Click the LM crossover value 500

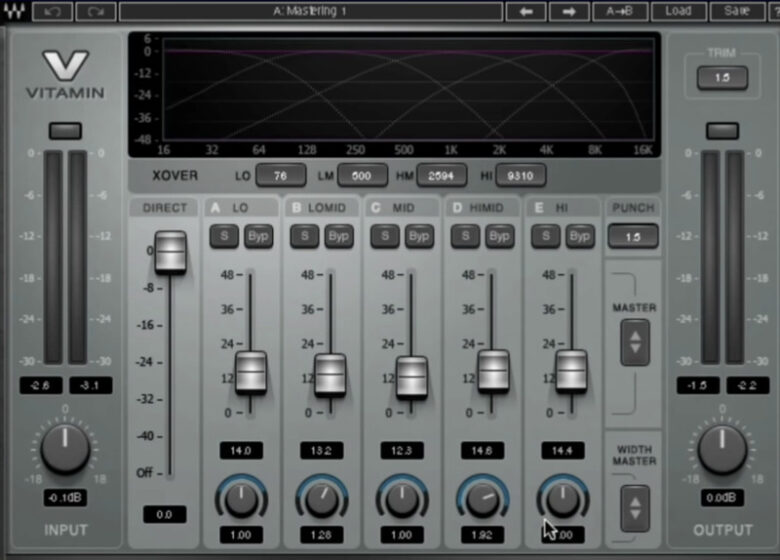point(362,176)
